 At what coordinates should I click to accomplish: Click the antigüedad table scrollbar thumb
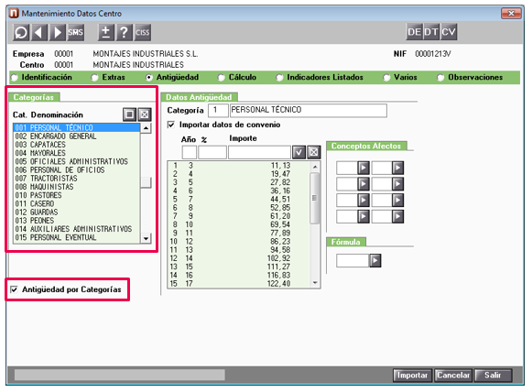click(315, 198)
